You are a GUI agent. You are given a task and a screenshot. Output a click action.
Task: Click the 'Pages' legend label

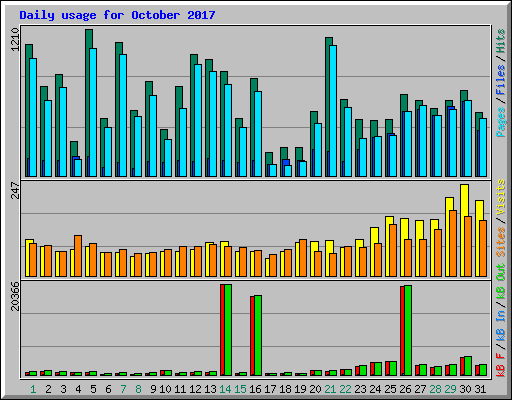coord(501,122)
